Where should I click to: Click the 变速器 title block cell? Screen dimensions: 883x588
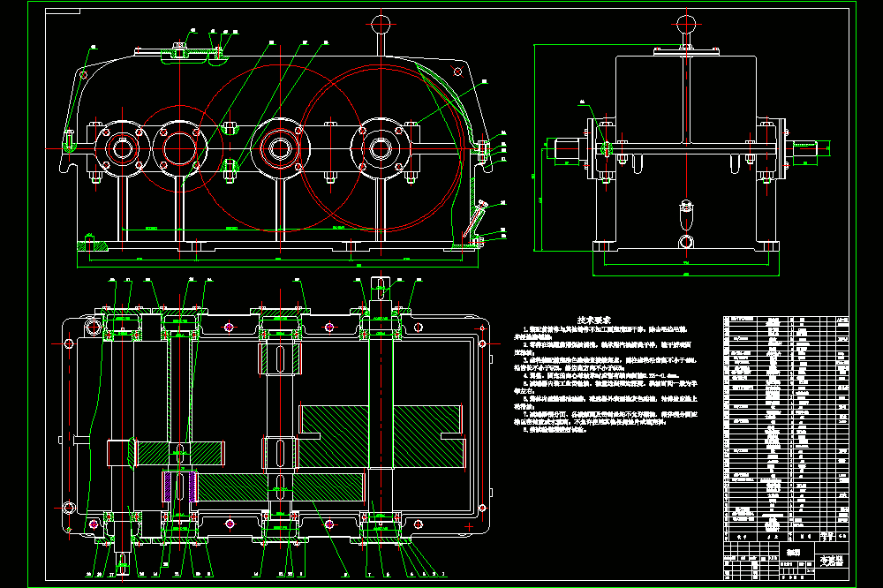(832, 561)
